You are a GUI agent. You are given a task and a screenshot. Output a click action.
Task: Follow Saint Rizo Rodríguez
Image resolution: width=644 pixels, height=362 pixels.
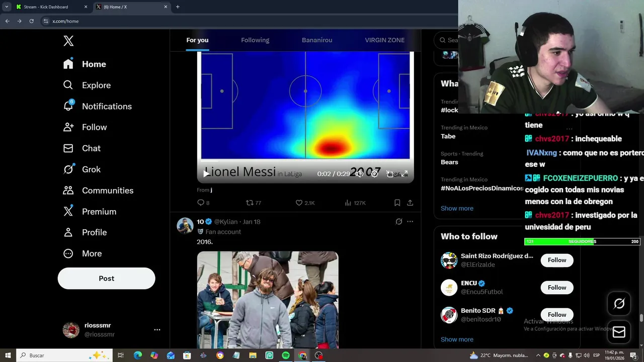[x=557, y=260]
